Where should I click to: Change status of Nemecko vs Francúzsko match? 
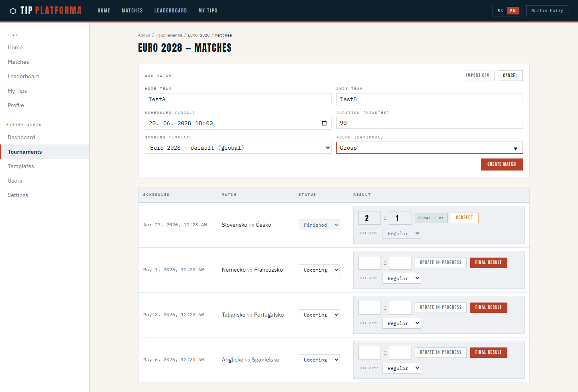pyautogui.click(x=319, y=270)
